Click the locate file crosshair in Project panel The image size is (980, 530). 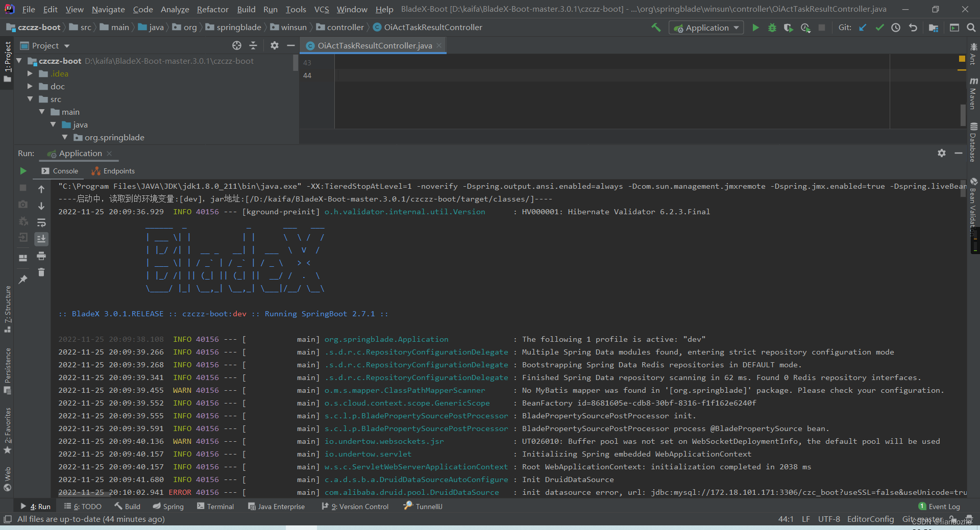[237, 45]
